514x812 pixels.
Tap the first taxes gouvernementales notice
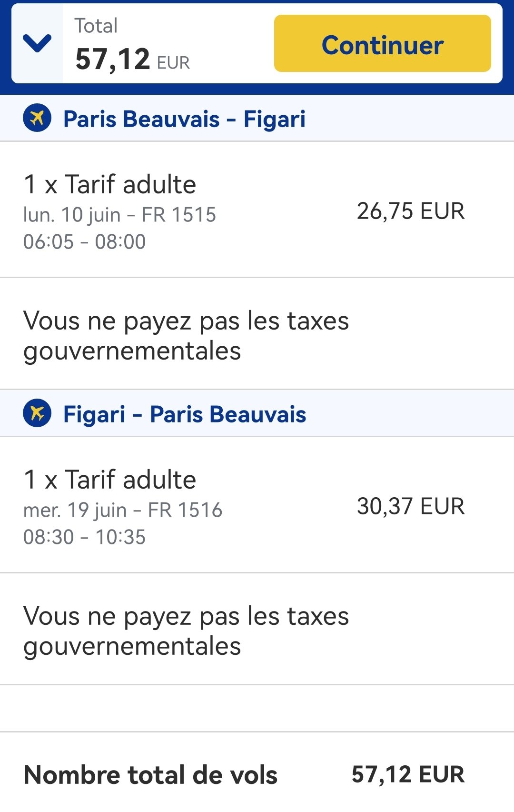pyautogui.click(x=186, y=336)
